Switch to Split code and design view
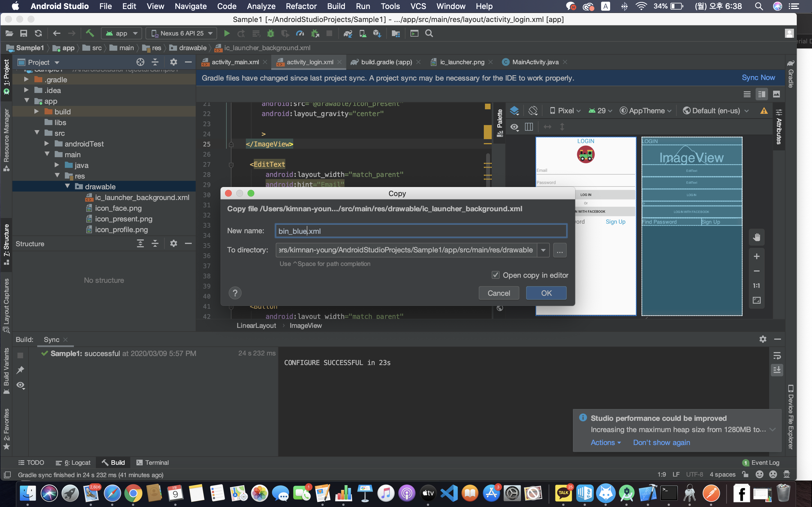This screenshot has width=812, height=507. [x=761, y=94]
